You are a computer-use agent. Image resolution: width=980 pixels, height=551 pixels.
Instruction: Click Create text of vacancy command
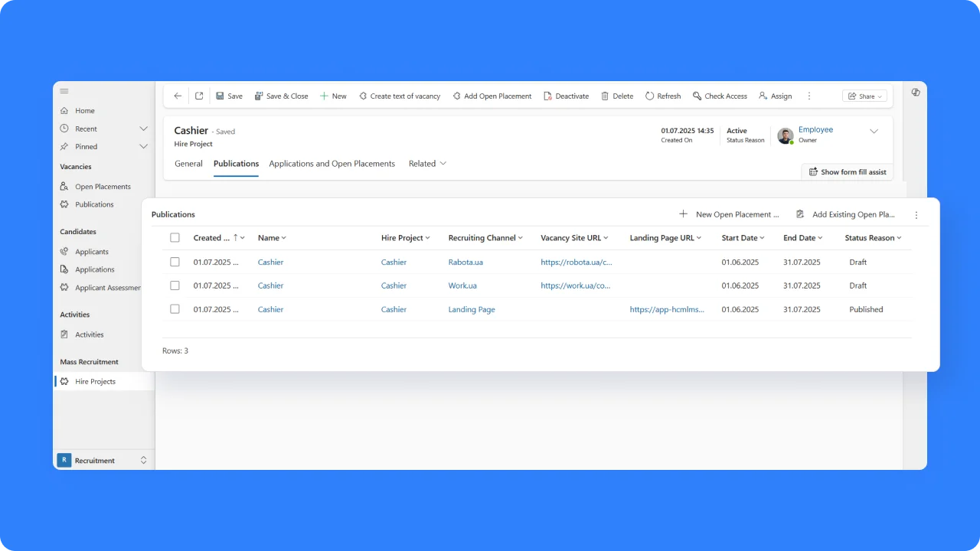(x=400, y=96)
